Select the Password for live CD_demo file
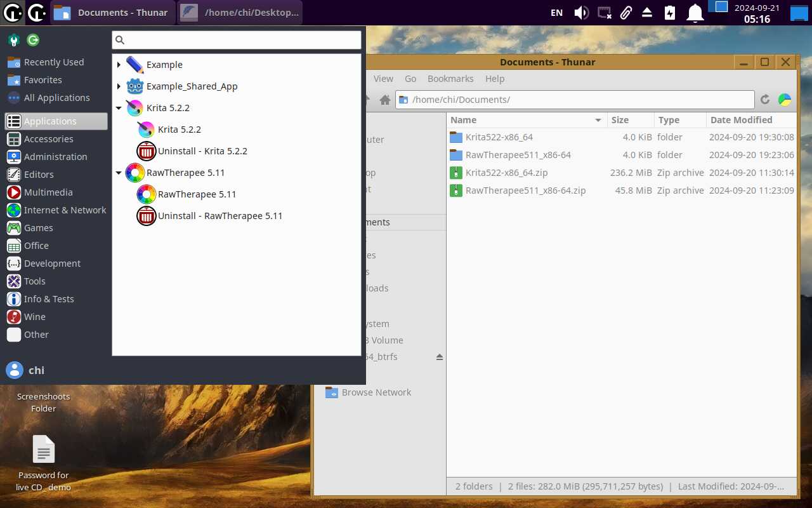Screen dimensions: 812x508 pos(44,464)
